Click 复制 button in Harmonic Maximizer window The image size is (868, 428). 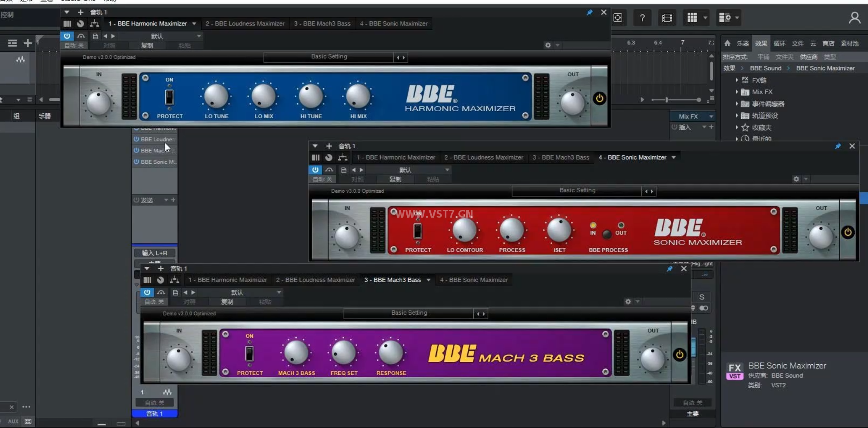pos(147,45)
